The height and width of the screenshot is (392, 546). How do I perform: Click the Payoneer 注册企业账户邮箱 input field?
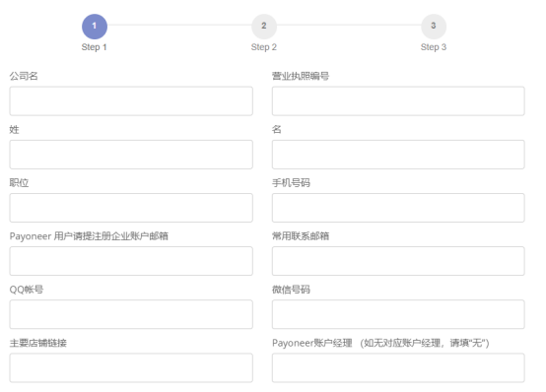[x=131, y=261]
